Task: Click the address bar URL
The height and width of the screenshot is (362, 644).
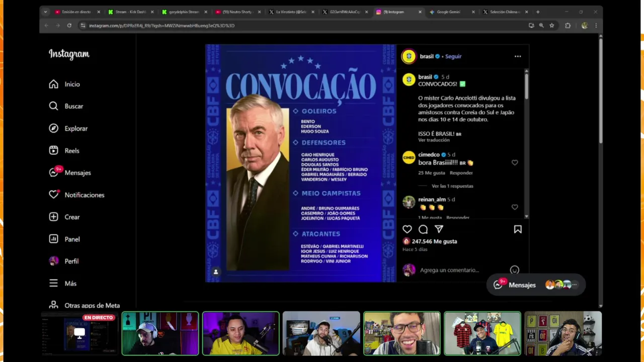Action: (162, 25)
